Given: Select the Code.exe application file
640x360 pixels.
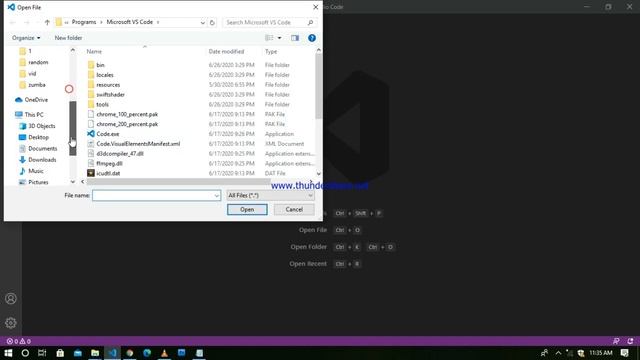Looking at the screenshot, I should 108,134.
